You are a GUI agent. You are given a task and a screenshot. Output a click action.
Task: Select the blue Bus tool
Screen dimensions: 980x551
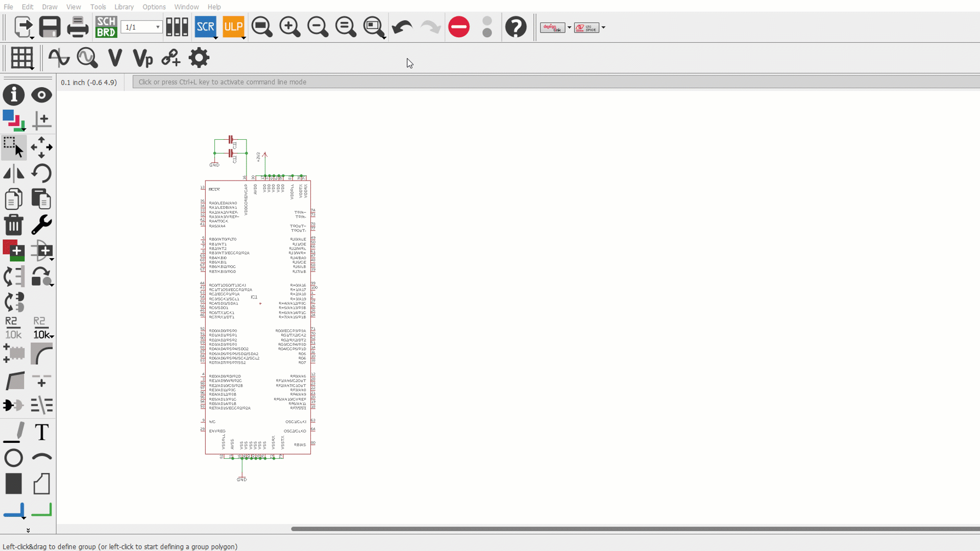click(14, 510)
